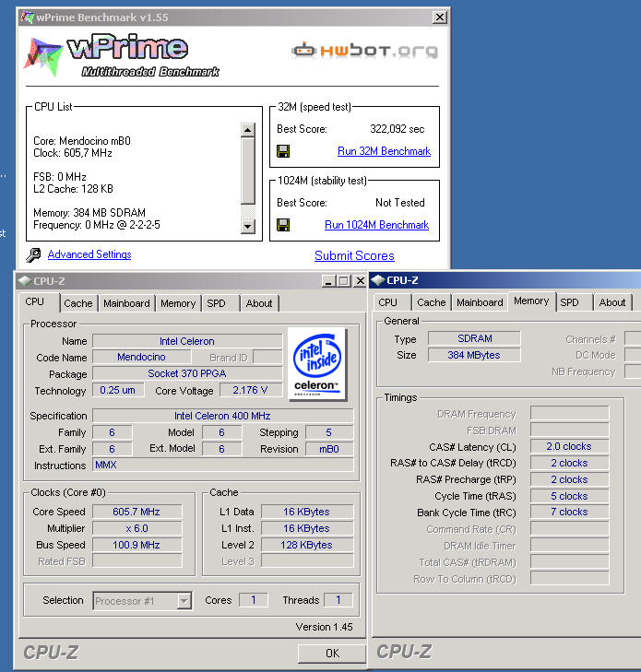Run the 1024M Benchmark
The width and height of the screenshot is (641, 672).
coord(376,225)
